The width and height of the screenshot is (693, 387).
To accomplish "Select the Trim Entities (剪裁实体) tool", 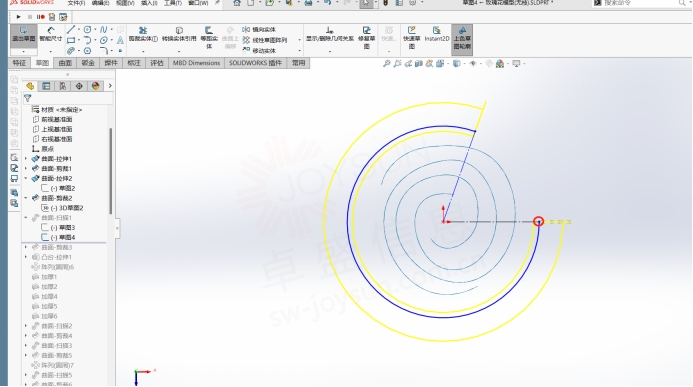I will tap(143, 34).
